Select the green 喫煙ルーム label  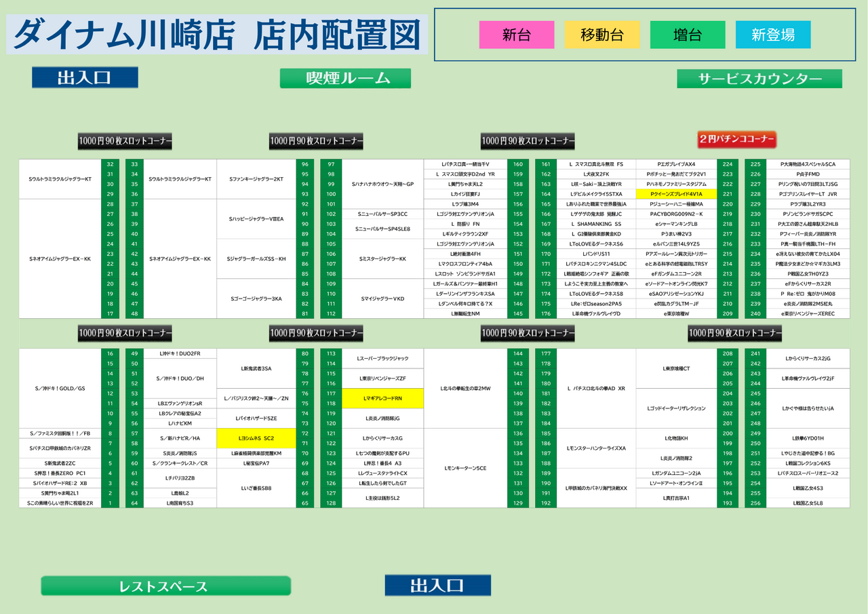[x=345, y=78]
